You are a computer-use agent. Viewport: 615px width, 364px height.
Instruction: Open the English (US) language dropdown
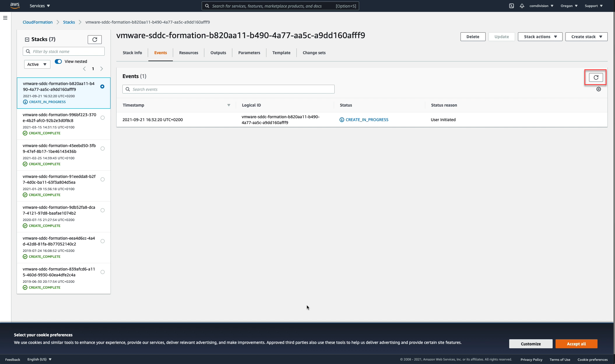pos(39,359)
